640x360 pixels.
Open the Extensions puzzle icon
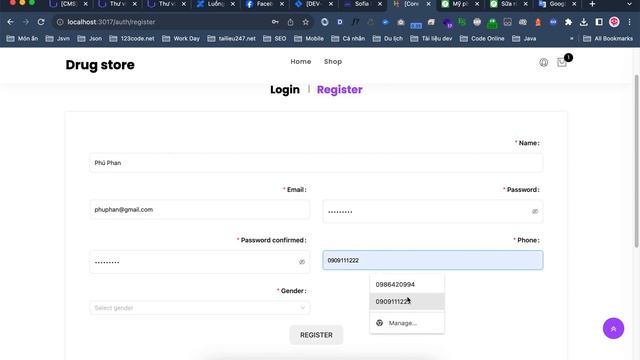pos(568,22)
